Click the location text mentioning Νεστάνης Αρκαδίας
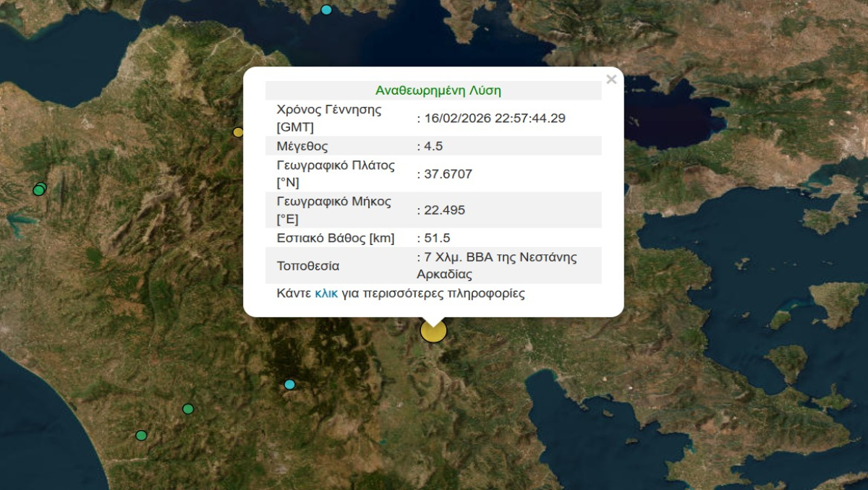868x490 pixels. (498, 265)
